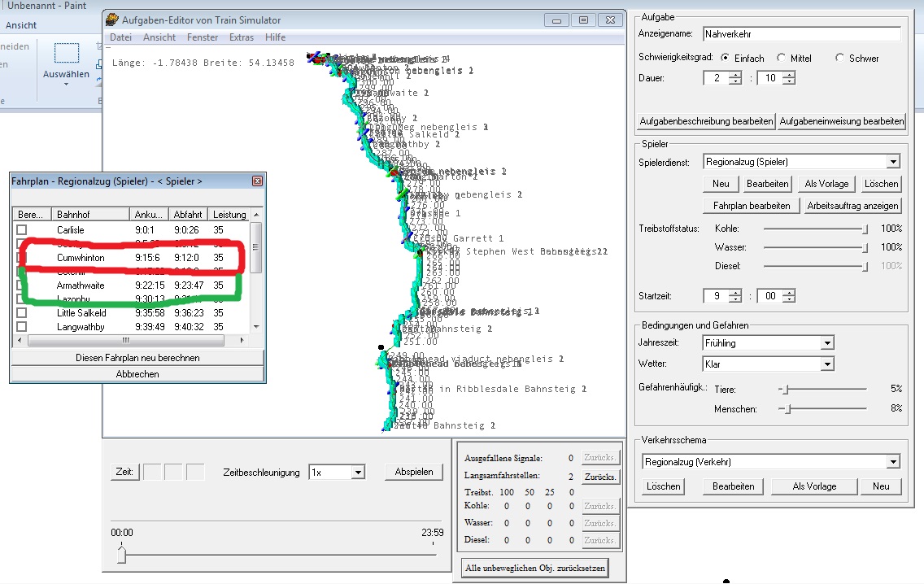924x584 pixels.
Task: Click the Kohle fuel slider handle
Action: tap(865, 229)
